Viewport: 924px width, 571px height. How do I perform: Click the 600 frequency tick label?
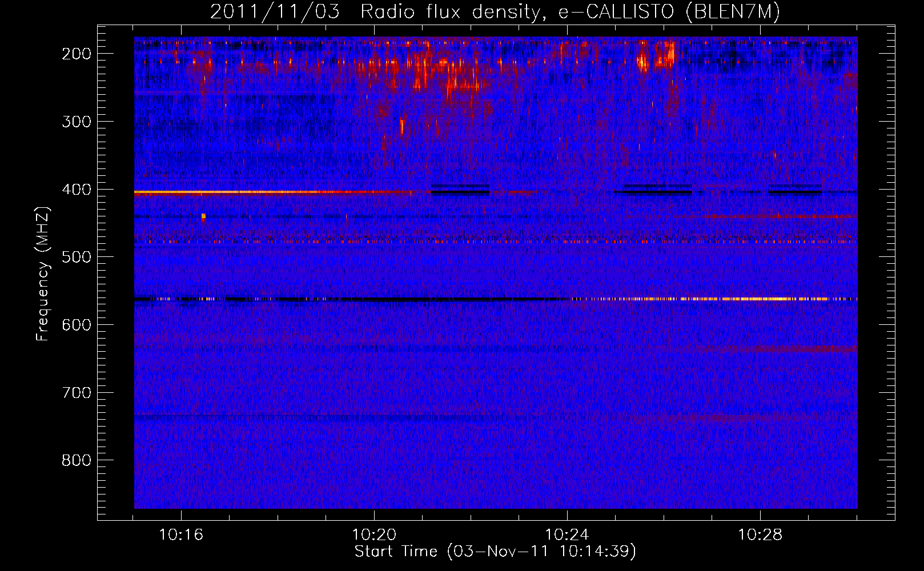point(77,325)
